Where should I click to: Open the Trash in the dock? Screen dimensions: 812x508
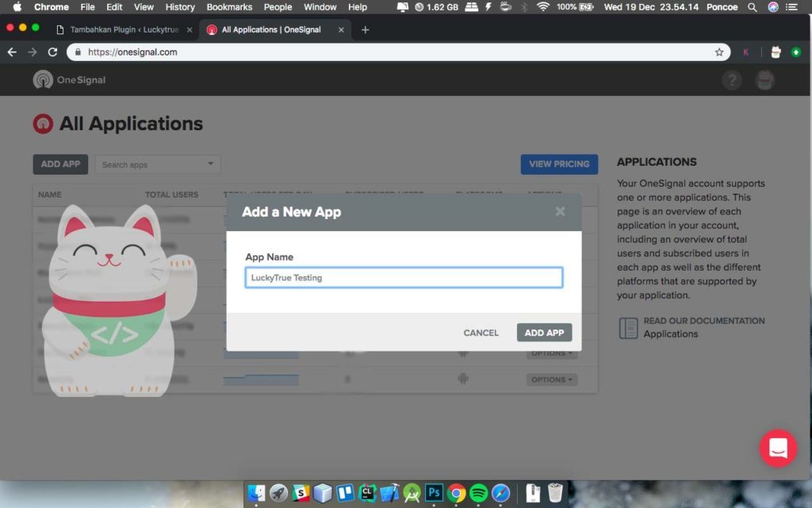click(x=554, y=493)
